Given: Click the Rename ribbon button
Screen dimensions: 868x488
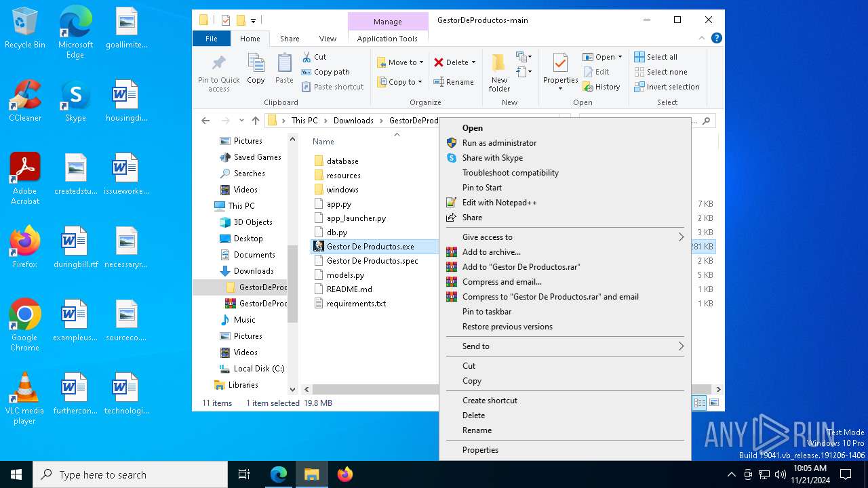Looking at the screenshot, I should pos(454,82).
